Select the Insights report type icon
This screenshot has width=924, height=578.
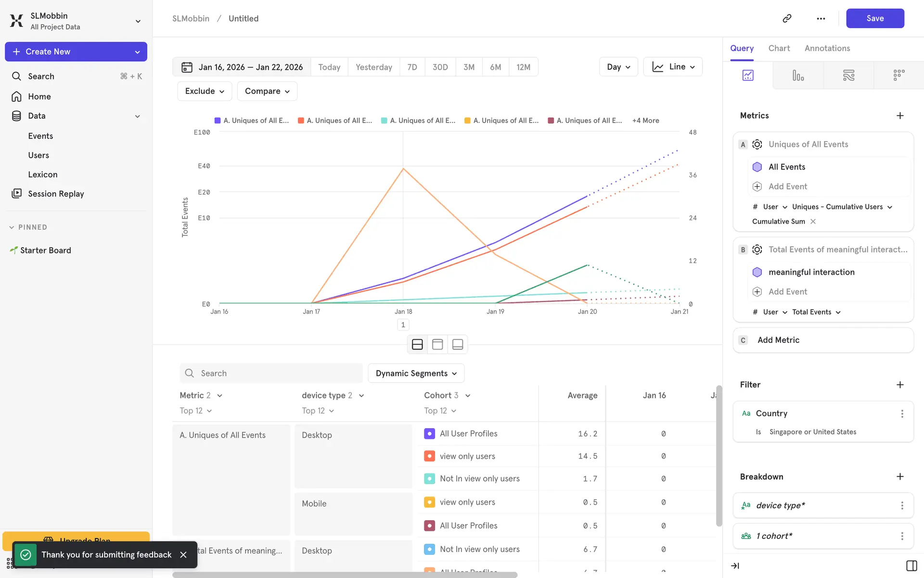pos(748,75)
